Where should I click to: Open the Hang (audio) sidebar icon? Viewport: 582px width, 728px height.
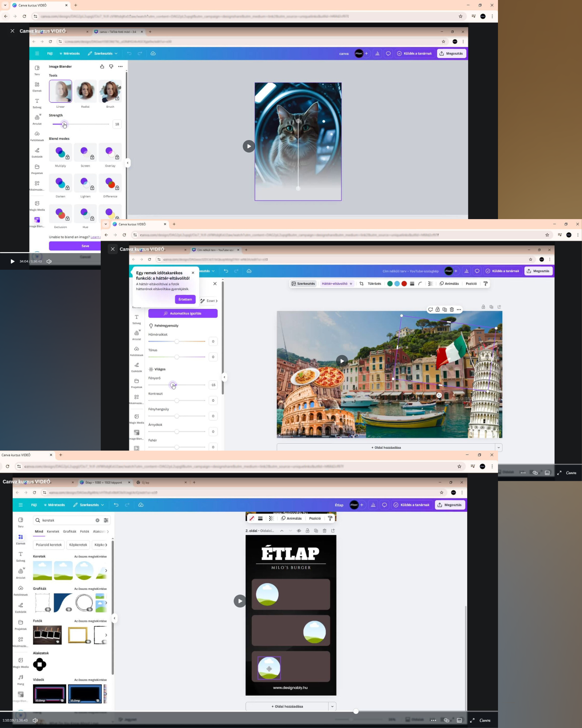click(x=21, y=679)
